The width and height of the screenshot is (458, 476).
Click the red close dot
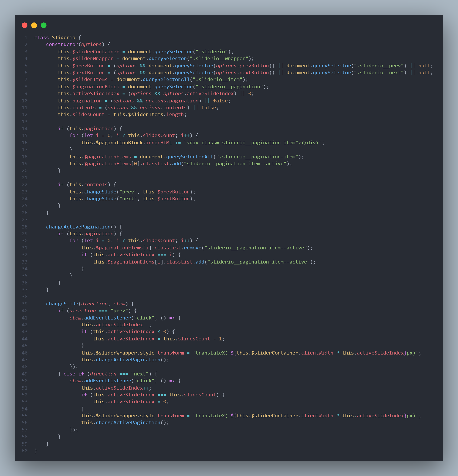click(x=25, y=25)
